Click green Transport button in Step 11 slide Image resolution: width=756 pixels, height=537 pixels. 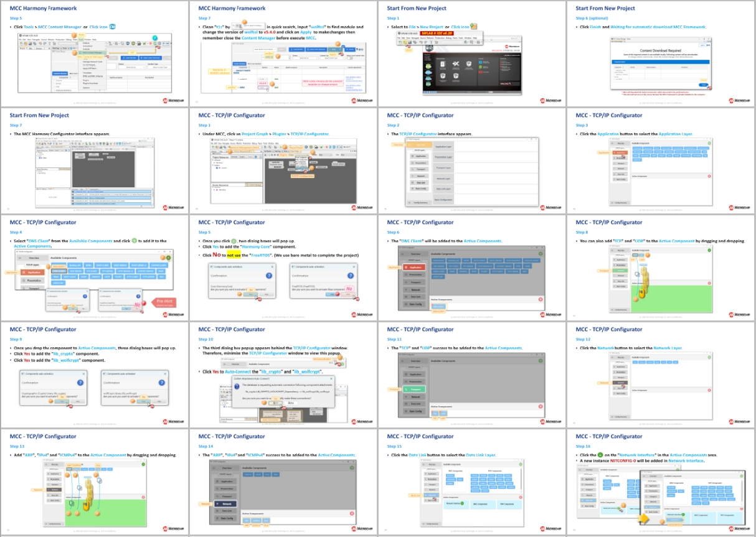[x=414, y=389]
